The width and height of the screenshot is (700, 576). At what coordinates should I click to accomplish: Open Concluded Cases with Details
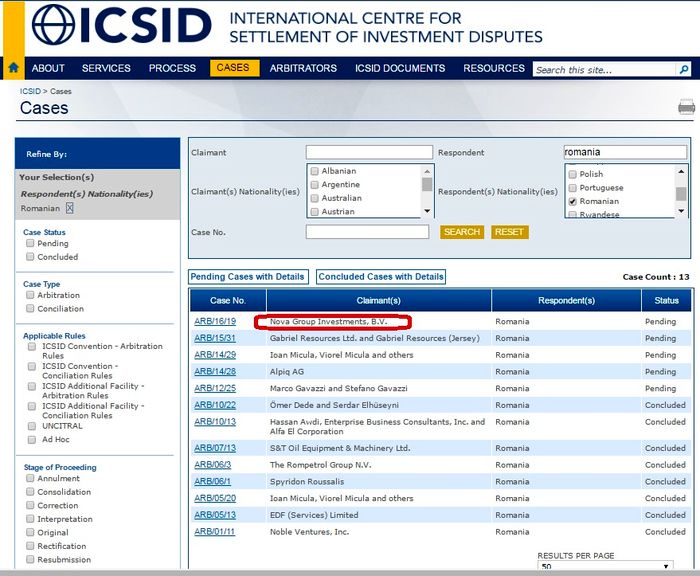pyautogui.click(x=381, y=277)
